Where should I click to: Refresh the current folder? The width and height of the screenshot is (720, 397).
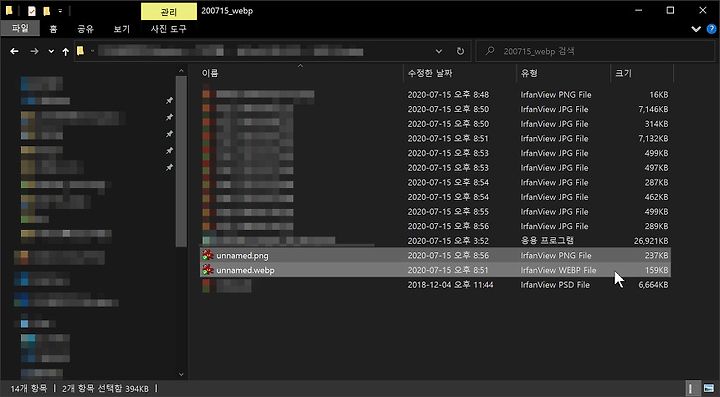[x=460, y=51]
